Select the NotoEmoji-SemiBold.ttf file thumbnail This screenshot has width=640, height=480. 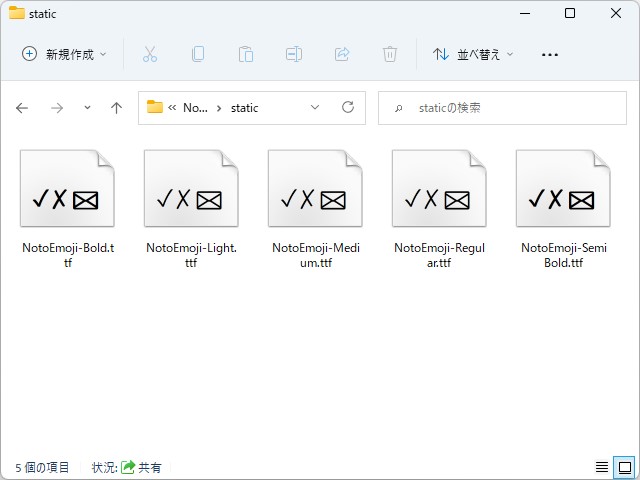click(x=563, y=188)
